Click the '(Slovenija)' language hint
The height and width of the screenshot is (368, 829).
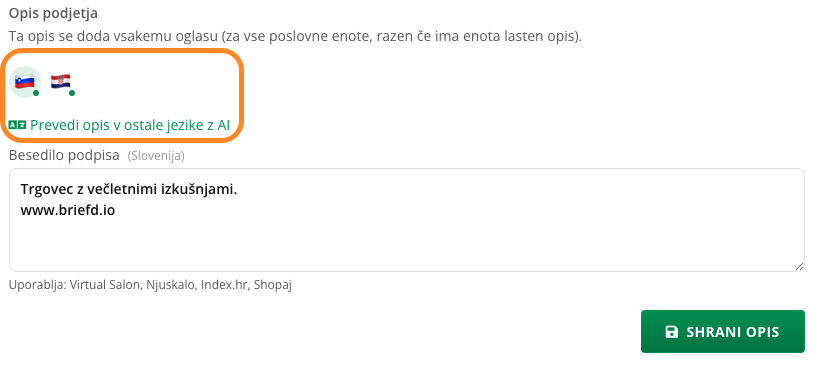tap(156, 156)
